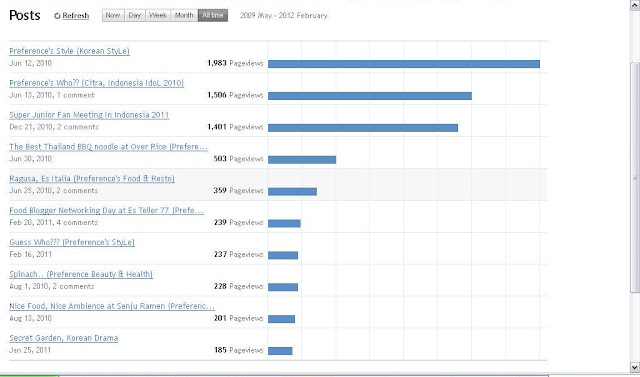Click the 2009 May - 2012 February range text
Viewport: 640px width, 377px height.
coord(284,16)
